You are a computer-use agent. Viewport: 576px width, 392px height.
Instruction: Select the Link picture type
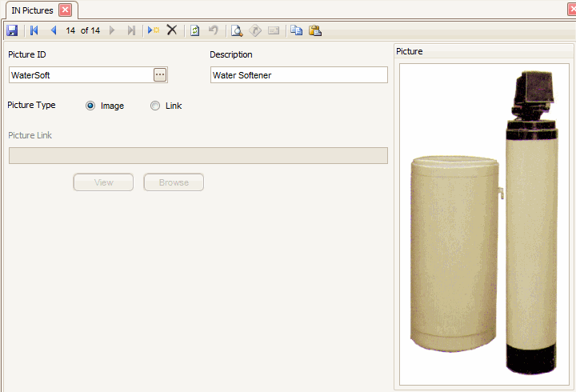pyautogui.click(x=155, y=106)
